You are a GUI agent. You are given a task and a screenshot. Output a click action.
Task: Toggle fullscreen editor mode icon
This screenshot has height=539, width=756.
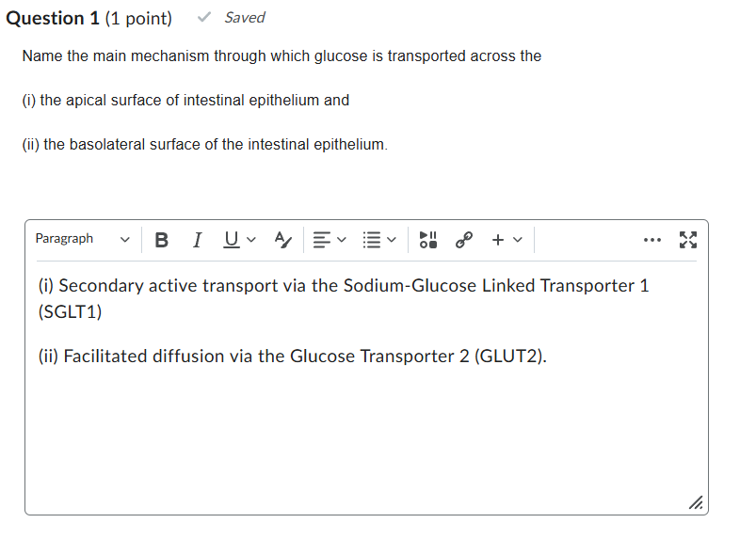[688, 239]
